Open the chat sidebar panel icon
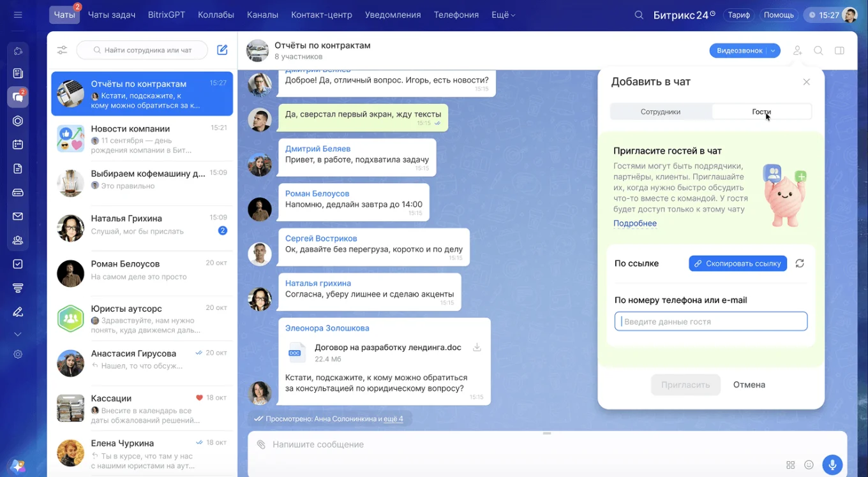868x477 pixels. [x=839, y=50]
